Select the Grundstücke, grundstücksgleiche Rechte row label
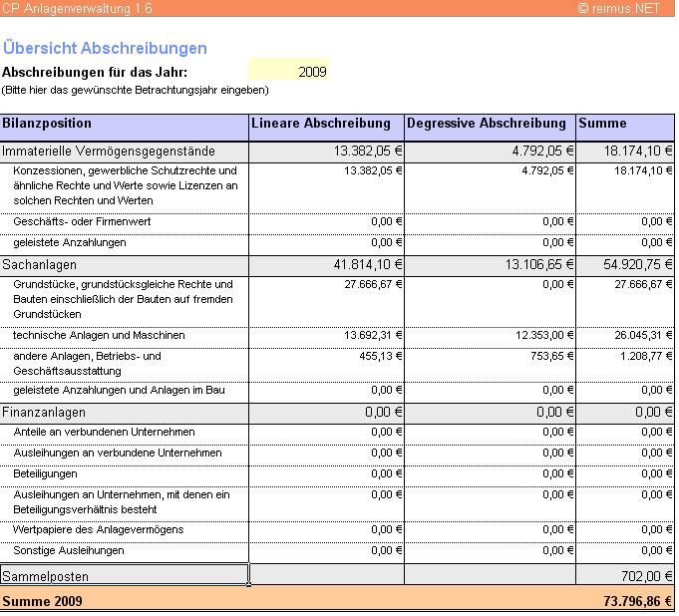679x616 pixels. click(x=123, y=299)
